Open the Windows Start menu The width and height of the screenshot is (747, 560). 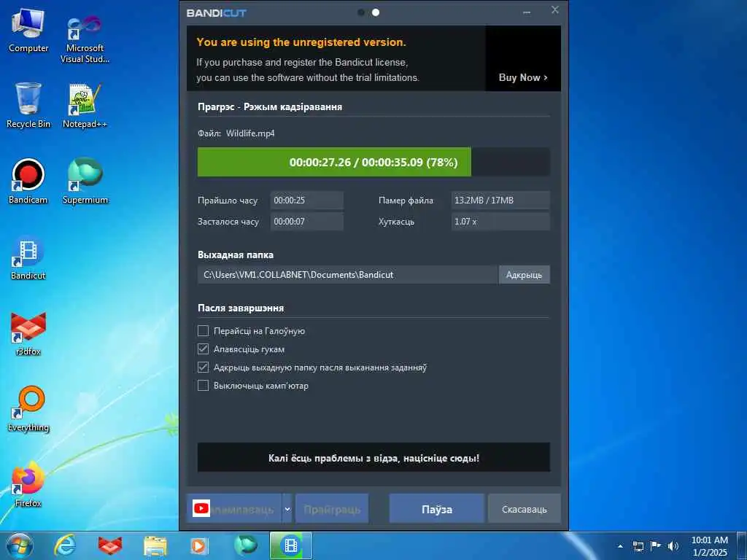pos(19,545)
